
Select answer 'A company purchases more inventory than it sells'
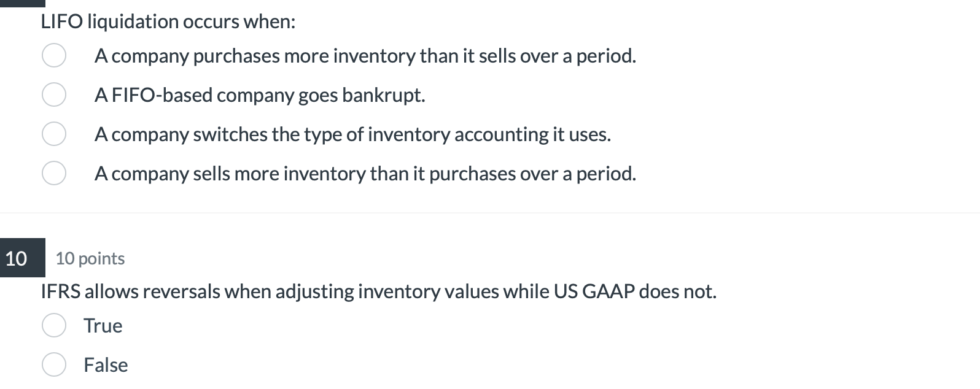click(54, 56)
